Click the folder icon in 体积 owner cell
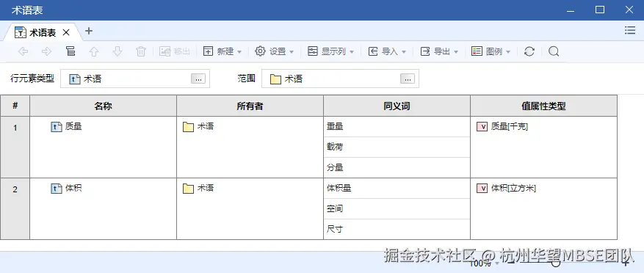 tap(188, 189)
